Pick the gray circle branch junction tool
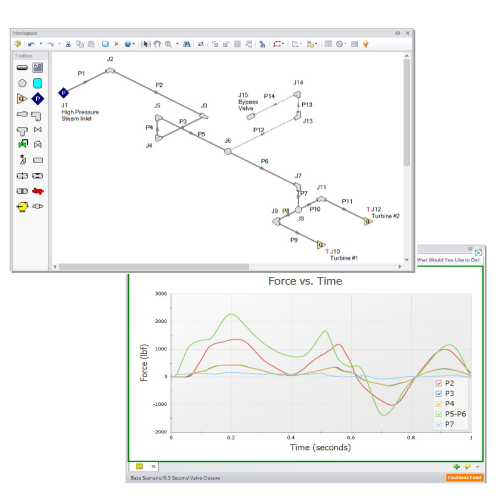This screenshot has width=500, height=500. coord(22,83)
